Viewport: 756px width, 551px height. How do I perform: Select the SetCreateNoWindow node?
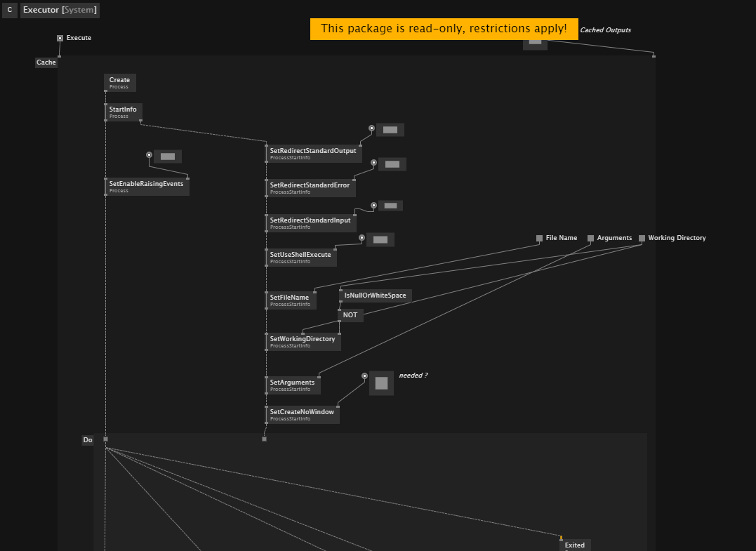pos(303,415)
